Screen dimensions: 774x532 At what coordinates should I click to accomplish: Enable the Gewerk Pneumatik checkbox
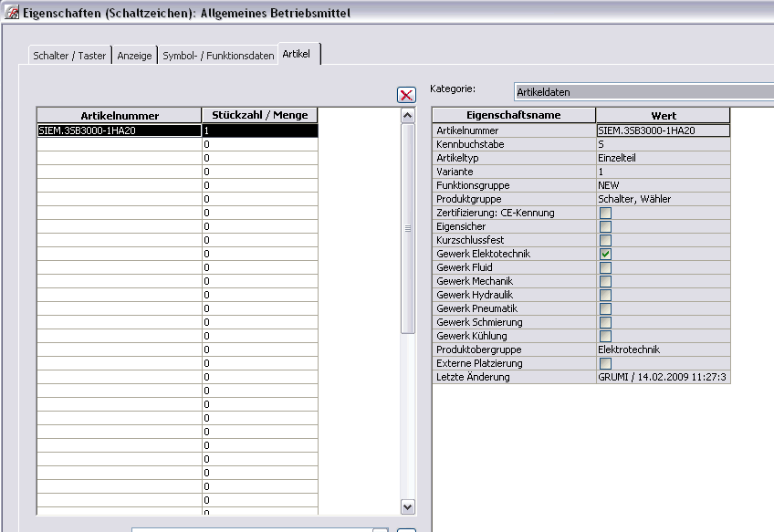pos(605,308)
